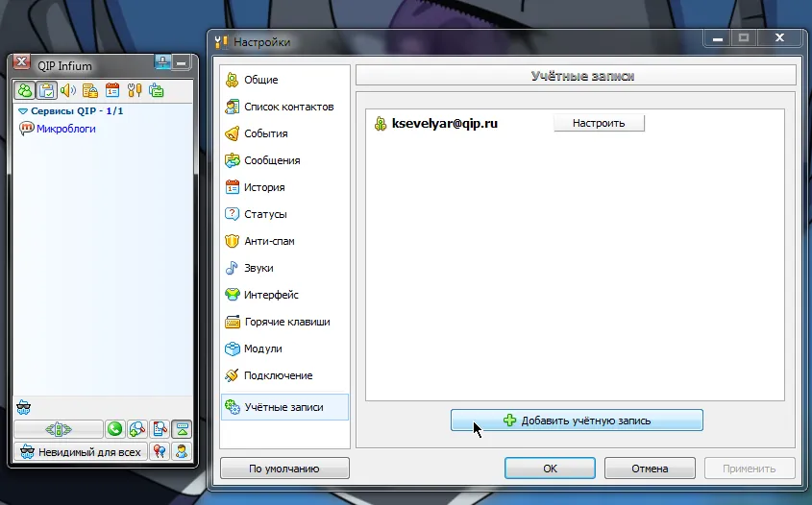Select the ksevelyar@qip.ru account entry

click(444, 123)
